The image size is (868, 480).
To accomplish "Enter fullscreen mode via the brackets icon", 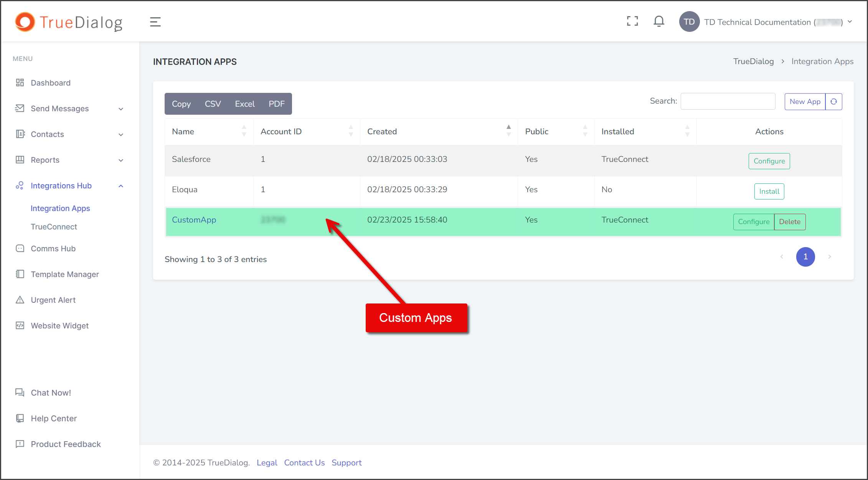I will pyautogui.click(x=632, y=21).
